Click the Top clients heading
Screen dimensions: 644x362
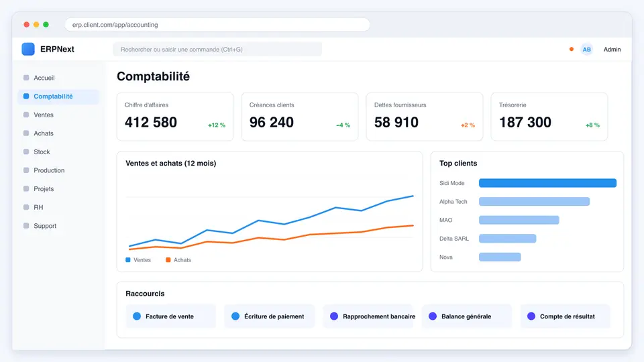pos(458,164)
